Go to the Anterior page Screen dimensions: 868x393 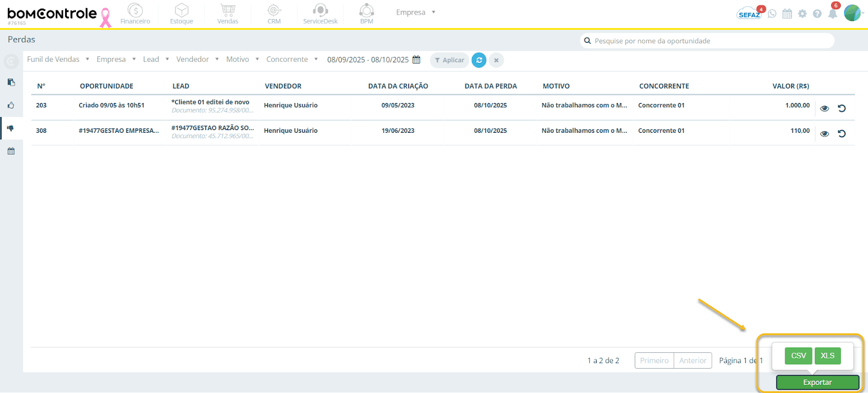click(x=693, y=360)
